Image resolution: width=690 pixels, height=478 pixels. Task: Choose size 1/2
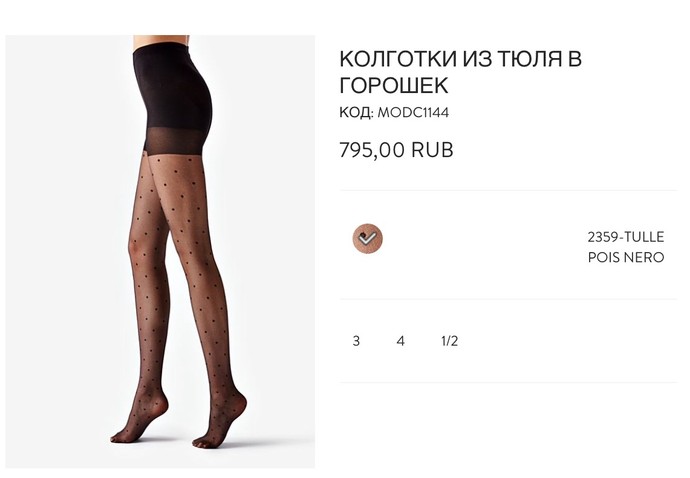pyautogui.click(x=450, y=341)
